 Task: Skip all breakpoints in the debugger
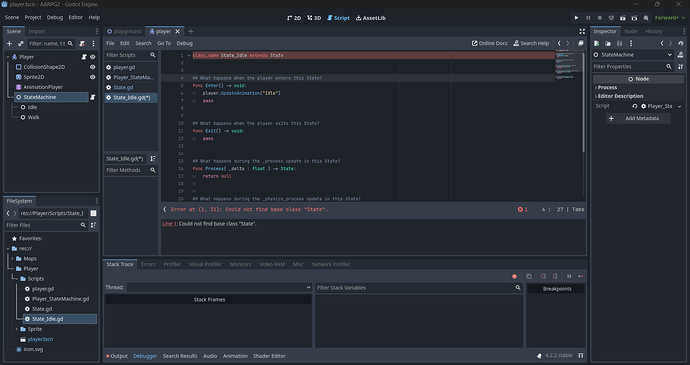pyautogui.click(x=514, y=276)
